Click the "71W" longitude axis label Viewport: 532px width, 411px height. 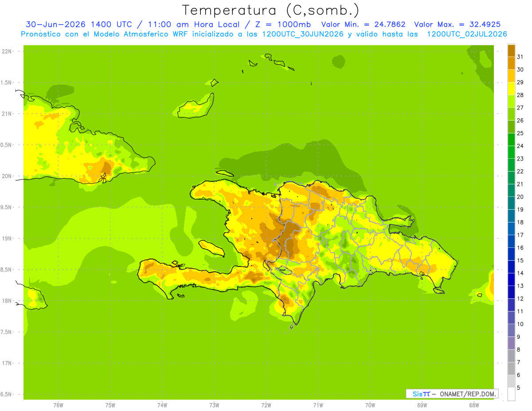(x=318, y=405)
